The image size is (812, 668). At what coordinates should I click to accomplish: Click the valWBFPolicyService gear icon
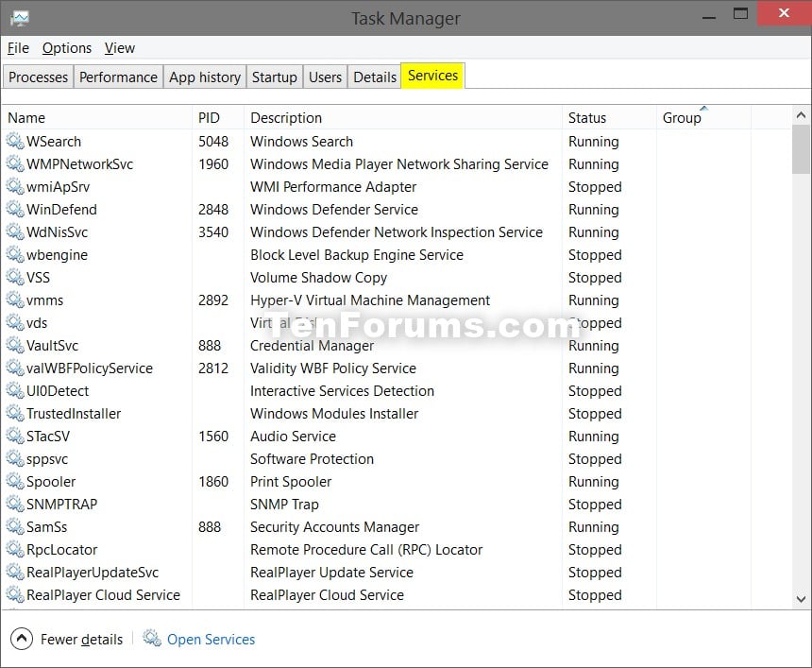click(x=15, y=368)
